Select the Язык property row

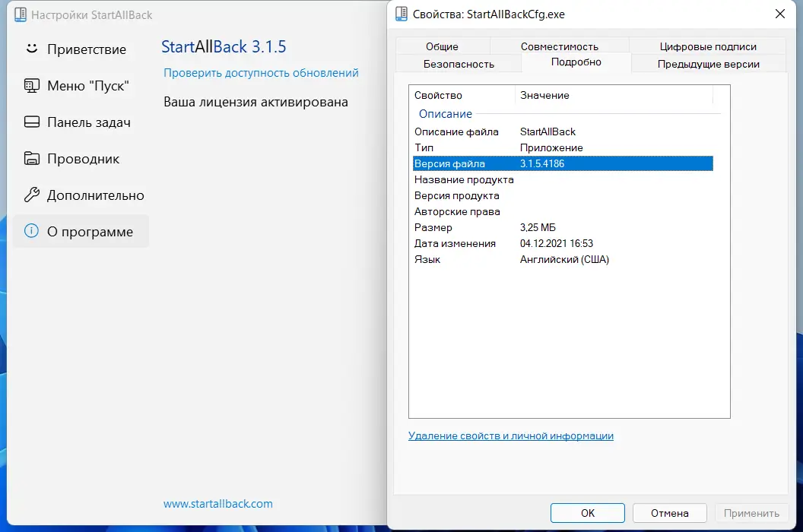coord(563,259)
